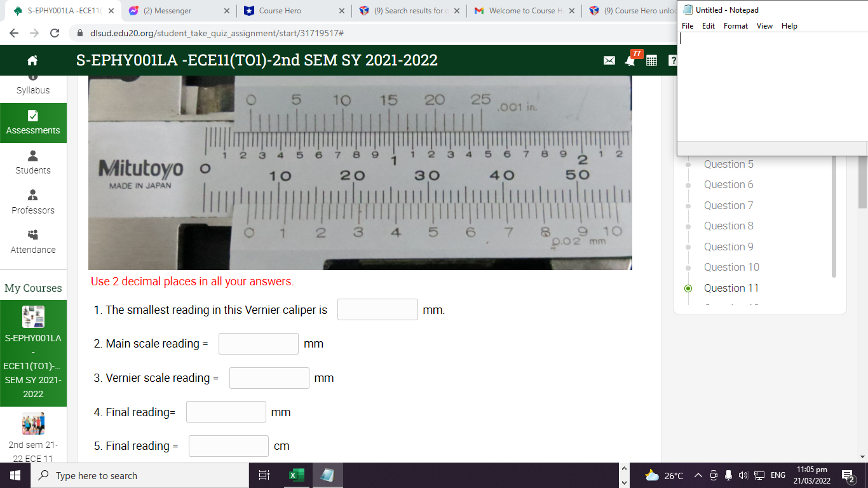Select the Question 11 radio indicator
This screenshot has width=868, height=488.
click(x=688, y=288)
